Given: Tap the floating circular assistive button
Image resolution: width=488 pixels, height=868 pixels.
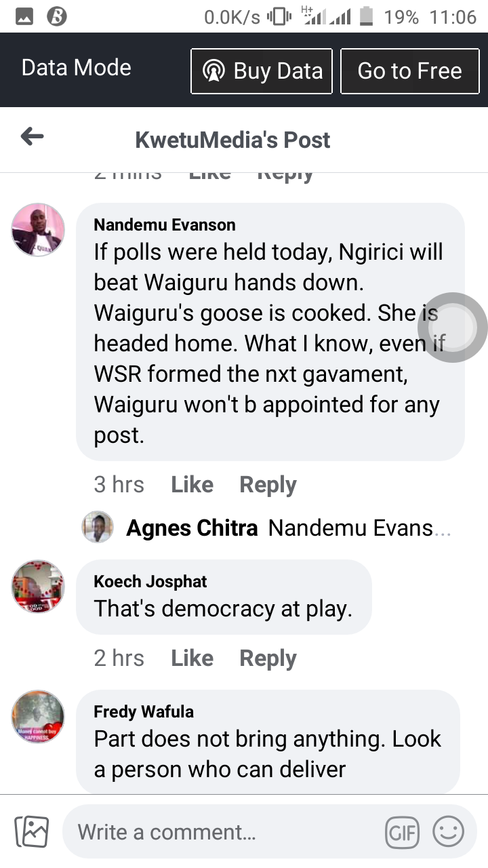Looking at the screenshot, I should coord(452,328).
